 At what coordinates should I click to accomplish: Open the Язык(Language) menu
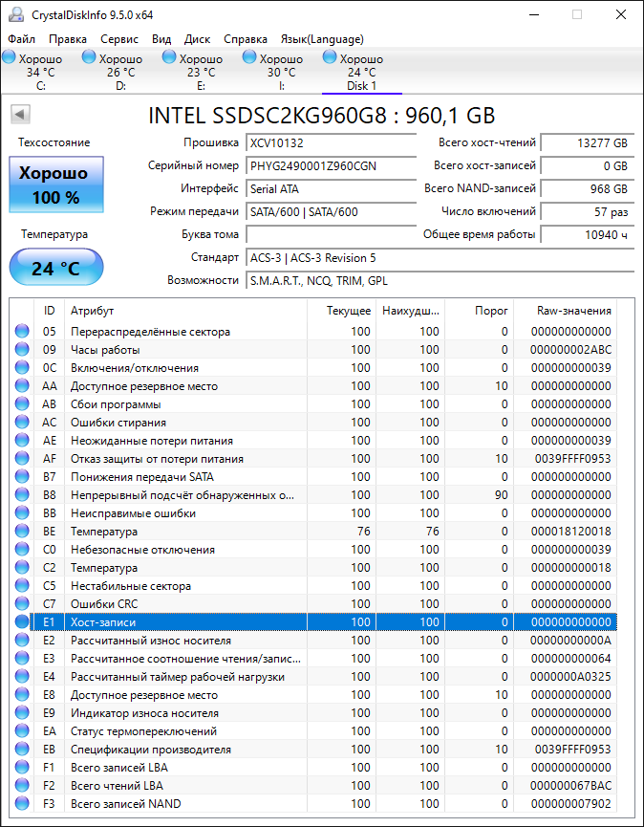322,39
